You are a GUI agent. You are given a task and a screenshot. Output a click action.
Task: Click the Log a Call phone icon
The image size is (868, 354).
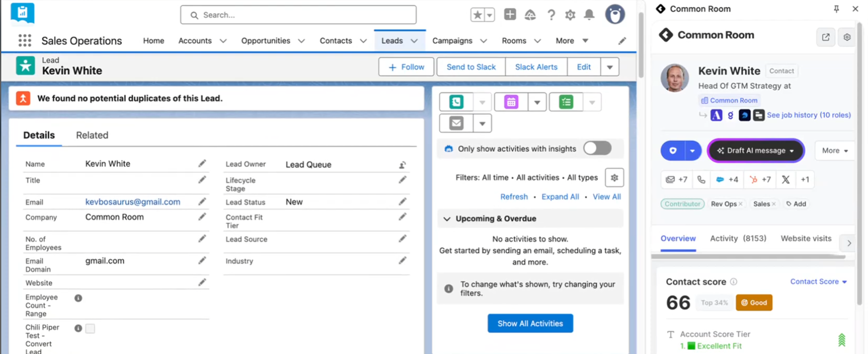456,102
